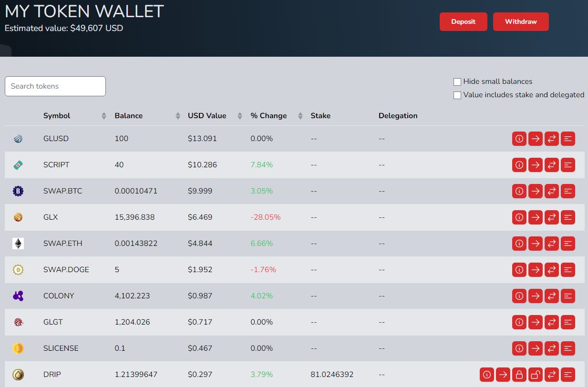Click the SWAP.ETH ethereum logo
The image size is (588, 387).
pyautogui.click(x=18, y=244)
